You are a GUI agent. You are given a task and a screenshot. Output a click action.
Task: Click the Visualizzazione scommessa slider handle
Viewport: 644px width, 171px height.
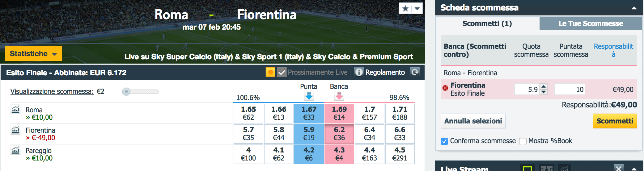tap(126, 92)
